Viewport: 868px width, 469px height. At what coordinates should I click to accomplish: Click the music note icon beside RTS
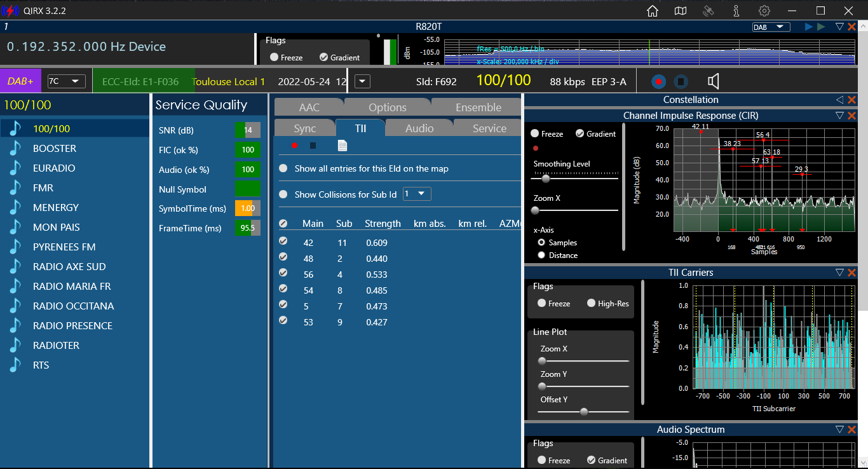(15, 365)
